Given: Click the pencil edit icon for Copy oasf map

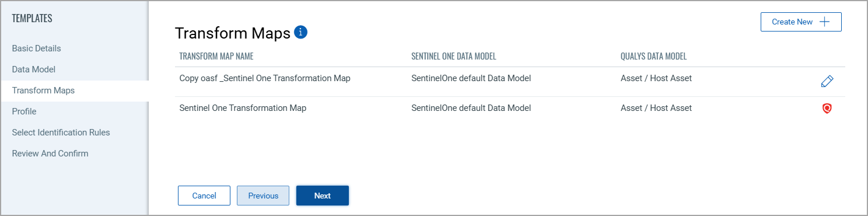Looking at the screenshot, I should coord(827,82).
